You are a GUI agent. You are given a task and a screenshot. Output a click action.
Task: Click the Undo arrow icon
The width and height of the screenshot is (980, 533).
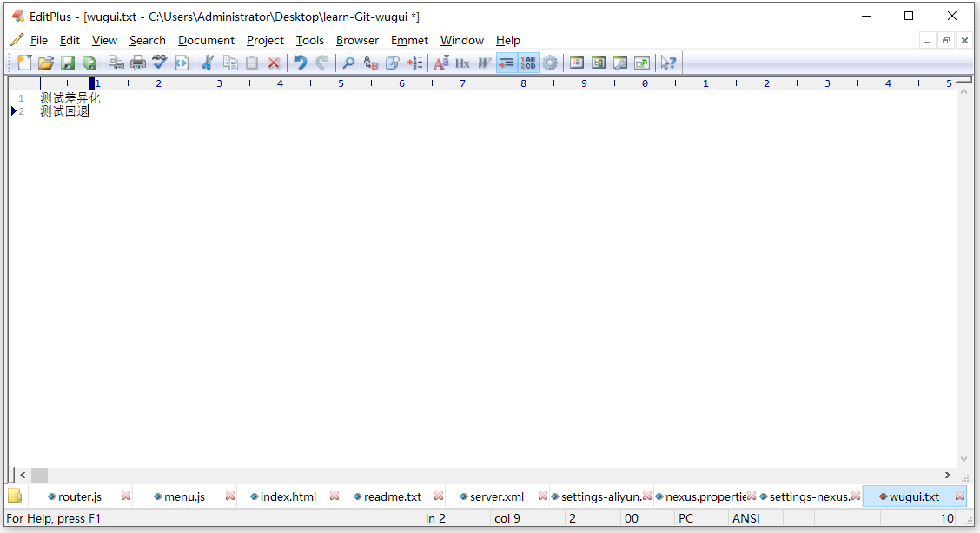click(301, 63)
